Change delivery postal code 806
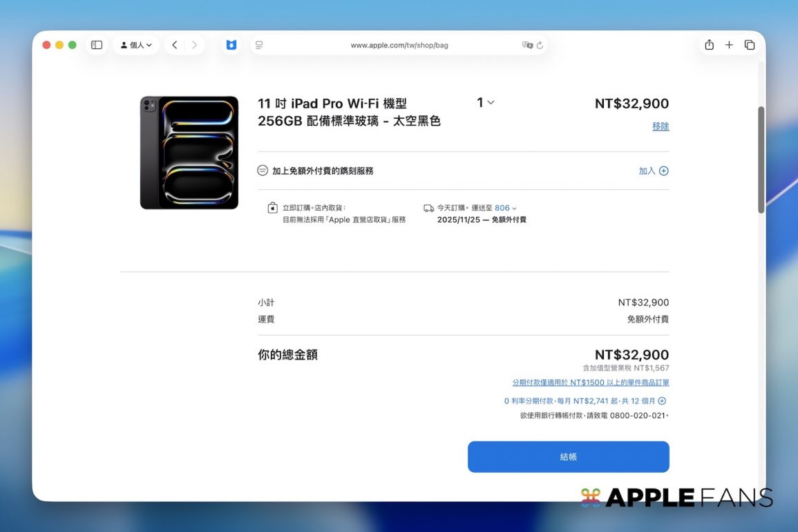The width and height of the screenshot is (798, 532). [x=505, y=208]
